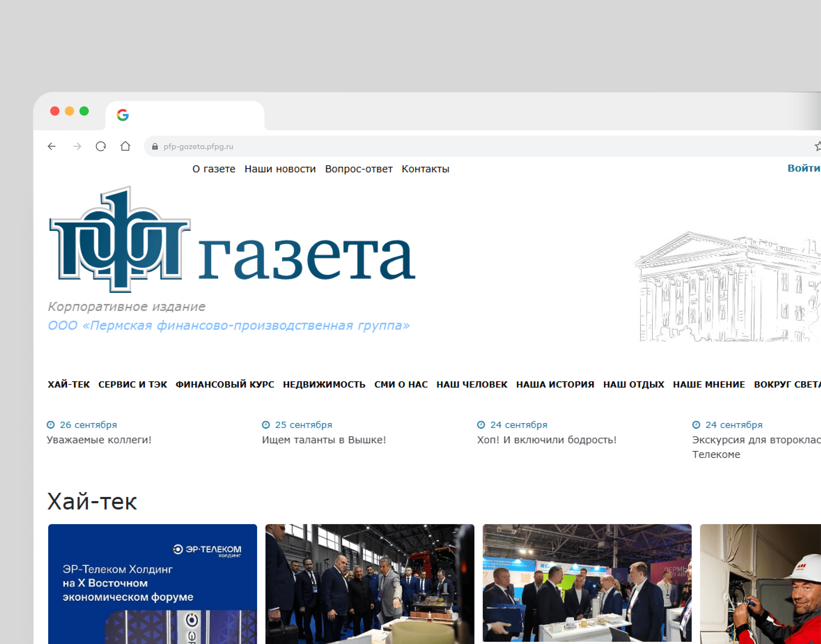Open the О газете menu item
The width and height of the screenshot is (821, 644).
pos(214,169)
